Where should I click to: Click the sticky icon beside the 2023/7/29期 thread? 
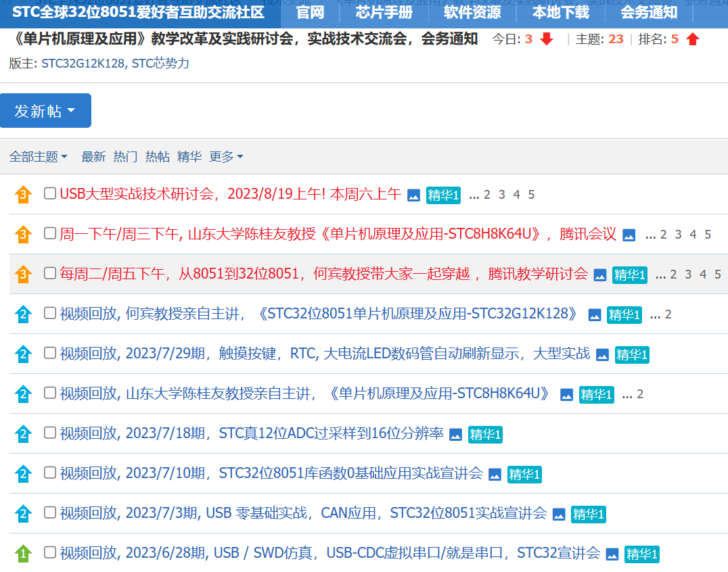click(23, 354)
